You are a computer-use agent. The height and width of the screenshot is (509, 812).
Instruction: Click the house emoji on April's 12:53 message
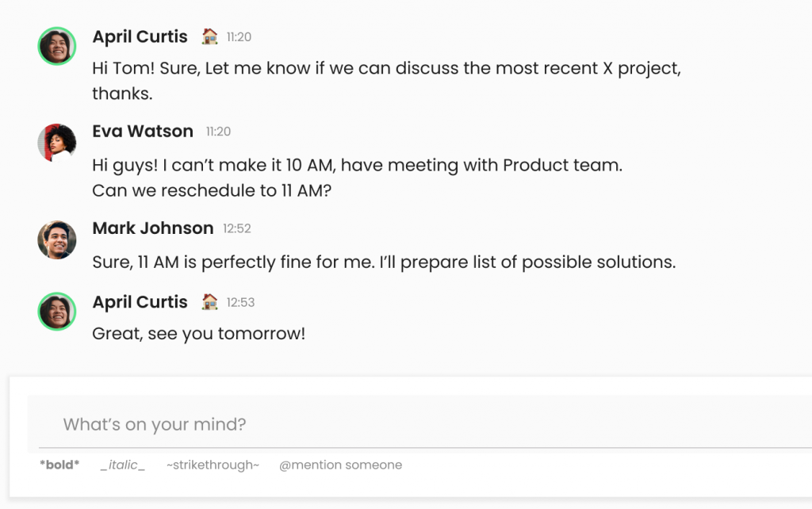211,301
